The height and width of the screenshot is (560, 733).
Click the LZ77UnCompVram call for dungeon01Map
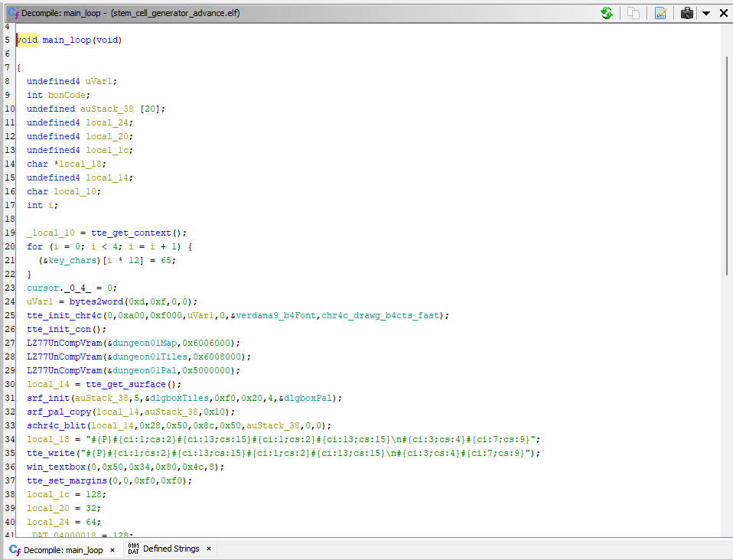[64, 343]
